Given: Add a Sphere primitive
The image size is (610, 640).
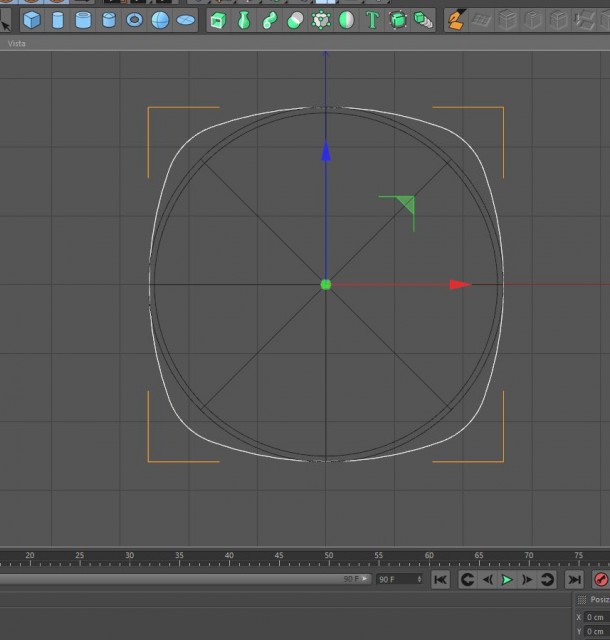Looking at the screenshot, I should pos(160,20).
